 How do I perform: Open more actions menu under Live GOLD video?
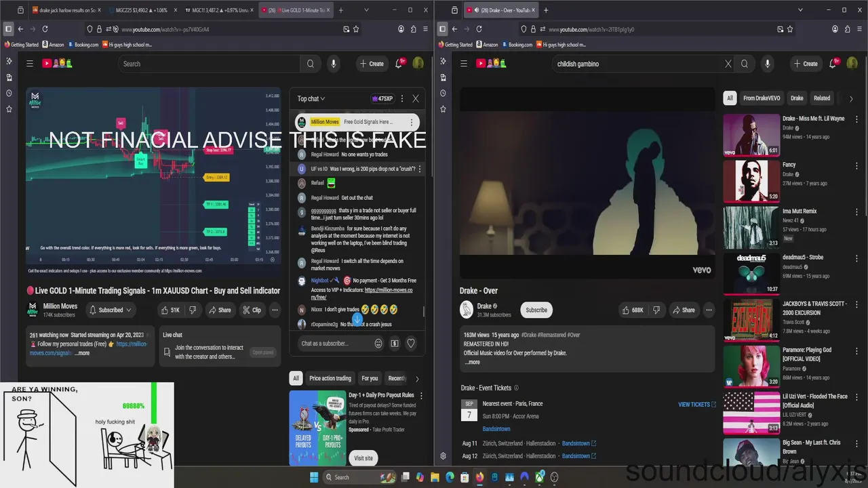tap(275, 310)
